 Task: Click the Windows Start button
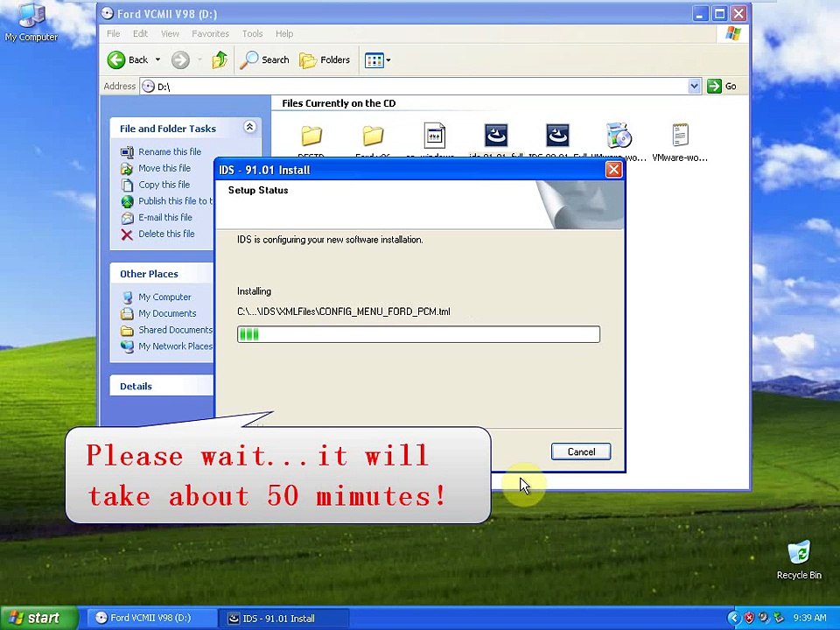pos(39,619)
